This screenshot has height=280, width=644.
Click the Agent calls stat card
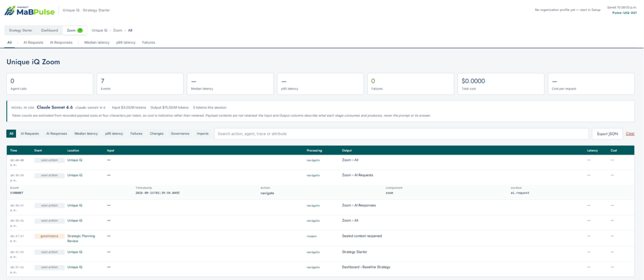[49, 84]
